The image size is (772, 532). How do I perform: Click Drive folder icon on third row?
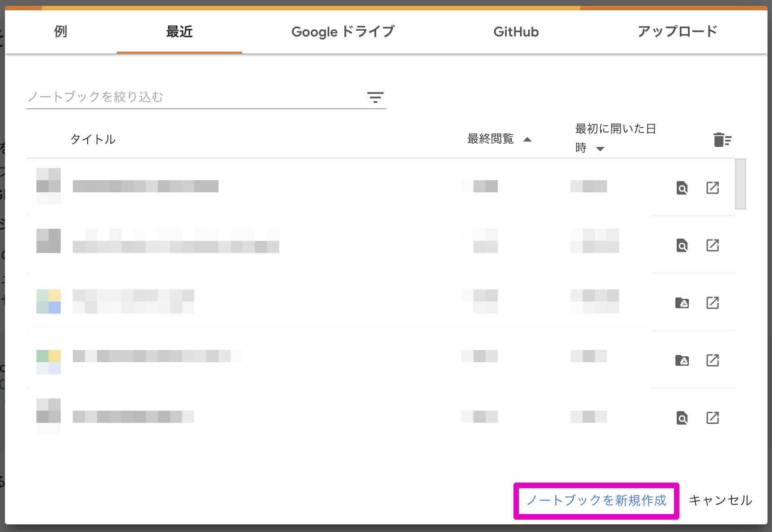tap(682, 303)
